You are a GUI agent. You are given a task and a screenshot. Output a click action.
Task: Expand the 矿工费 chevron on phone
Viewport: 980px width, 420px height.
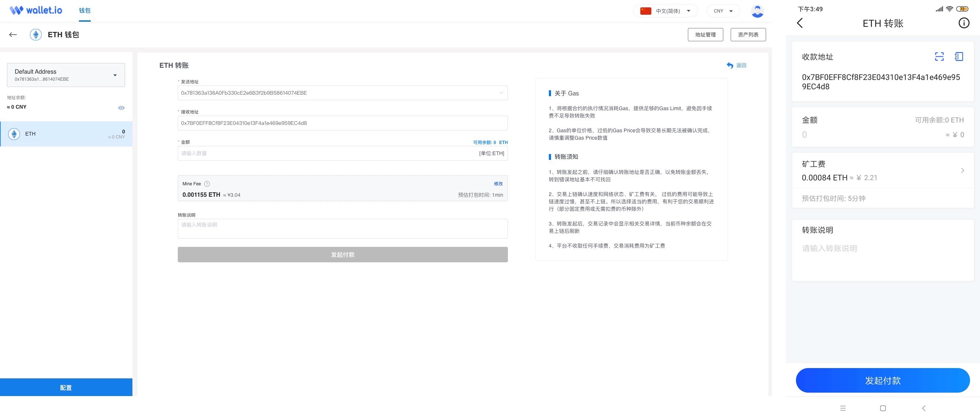pos(962,171)
